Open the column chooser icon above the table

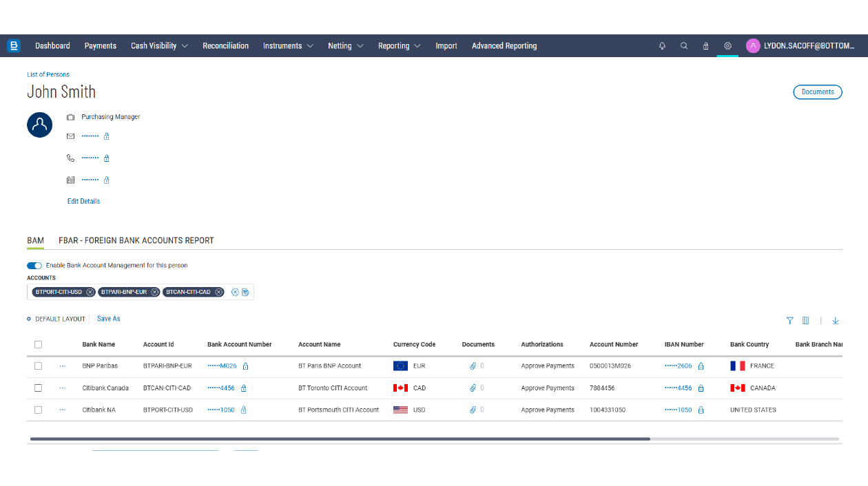point(805,320)
